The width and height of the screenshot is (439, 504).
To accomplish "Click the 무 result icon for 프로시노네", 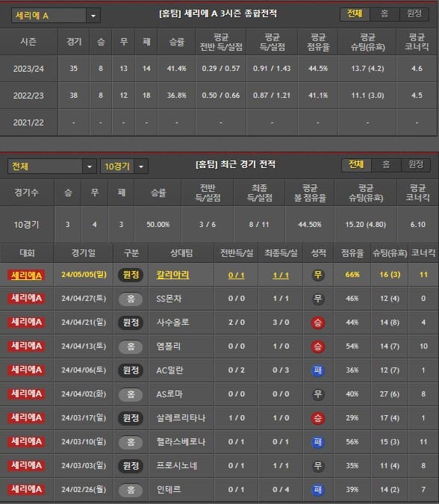I will point(318,466).
